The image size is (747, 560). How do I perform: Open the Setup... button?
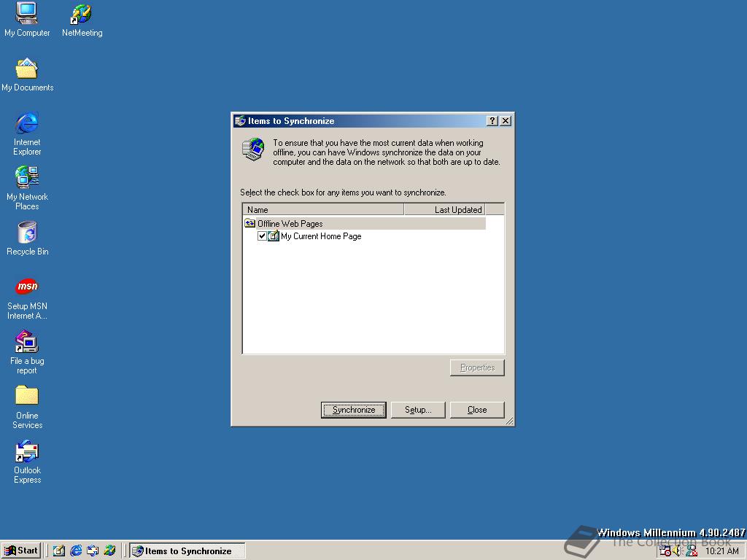click(x=418, y=410)
